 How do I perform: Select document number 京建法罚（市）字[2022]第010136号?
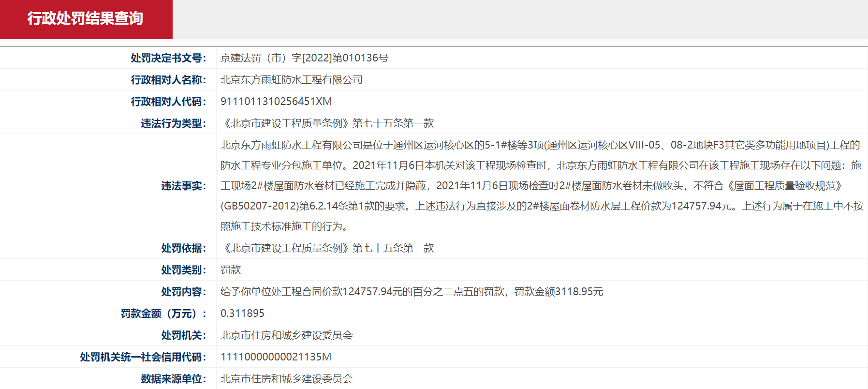304,58
